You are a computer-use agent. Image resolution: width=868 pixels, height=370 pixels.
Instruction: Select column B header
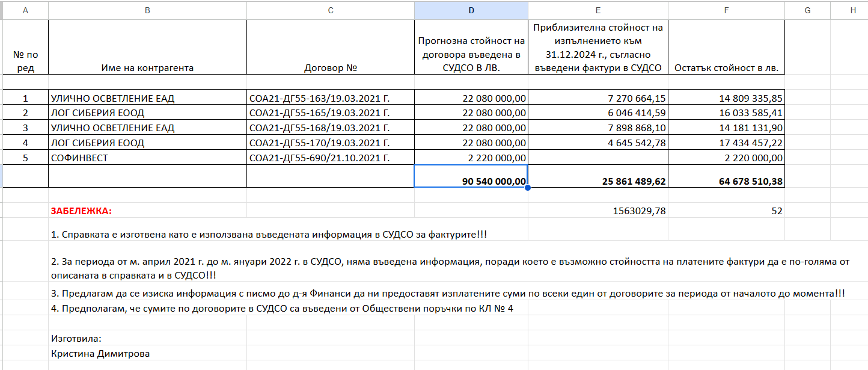(148, 10)
